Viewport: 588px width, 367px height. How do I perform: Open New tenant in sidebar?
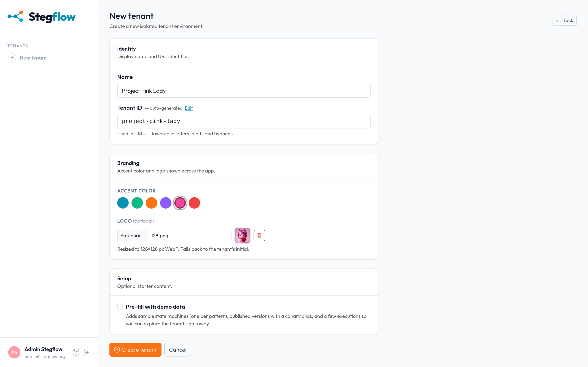[33, 57]
